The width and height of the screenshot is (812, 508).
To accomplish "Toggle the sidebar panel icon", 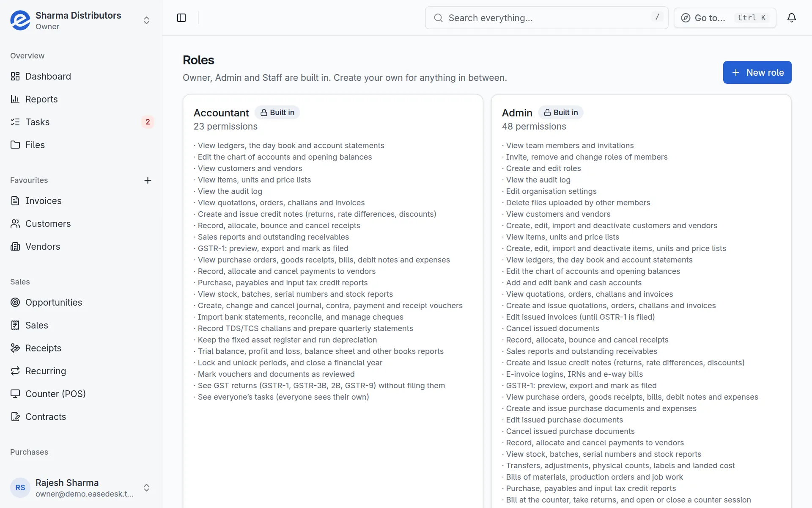I will (x=181, y=18).
